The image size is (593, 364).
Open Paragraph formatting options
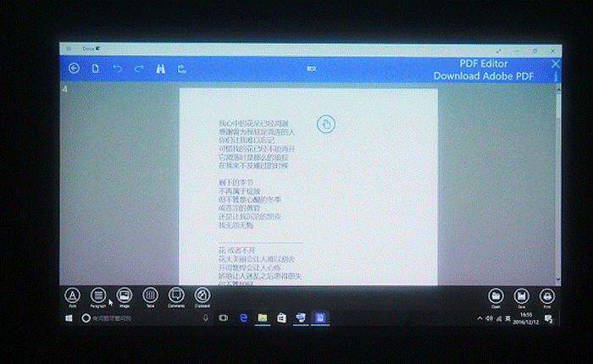coord(98,295)
